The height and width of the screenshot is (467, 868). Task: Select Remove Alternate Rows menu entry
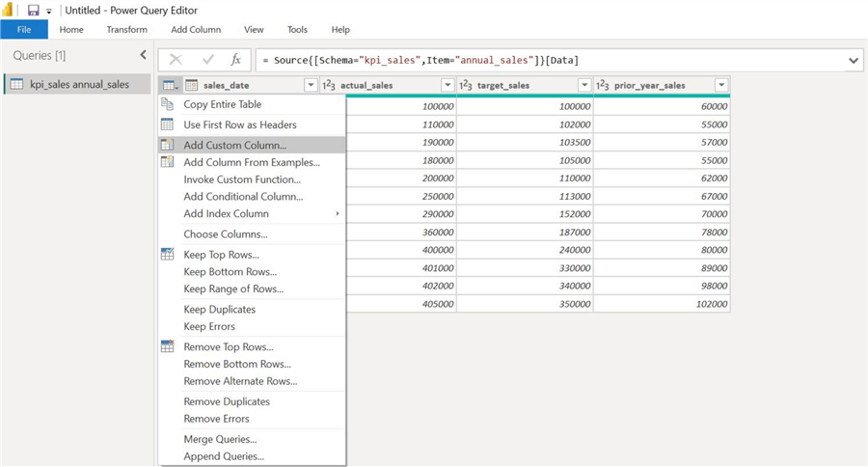252,382
